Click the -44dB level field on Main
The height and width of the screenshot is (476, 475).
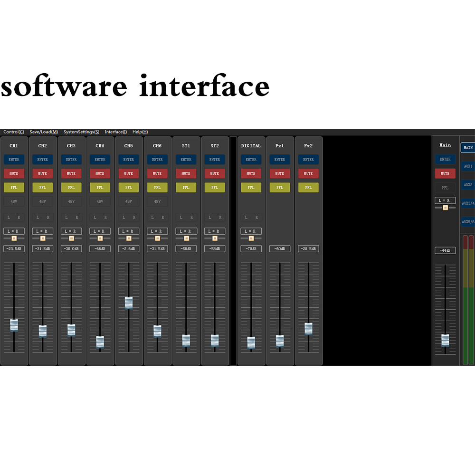click(445, 251)
